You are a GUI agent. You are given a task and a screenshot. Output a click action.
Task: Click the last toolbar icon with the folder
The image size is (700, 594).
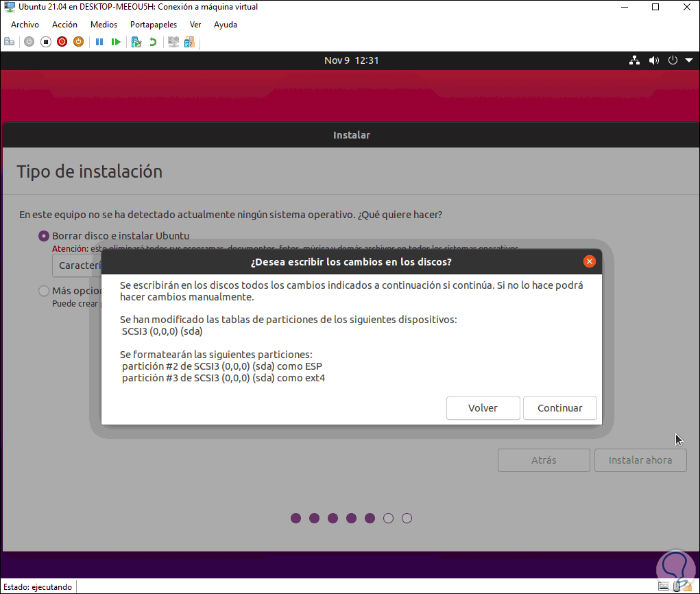coord(190,42)
